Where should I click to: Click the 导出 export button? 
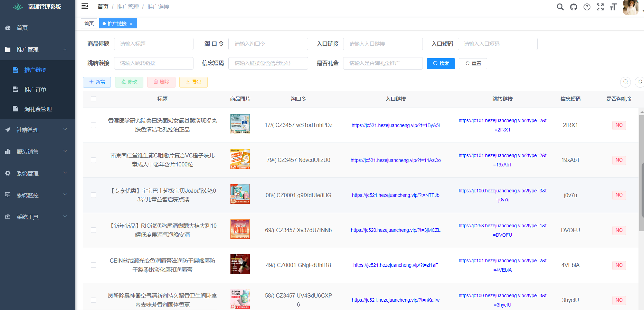tap(193, 82)
